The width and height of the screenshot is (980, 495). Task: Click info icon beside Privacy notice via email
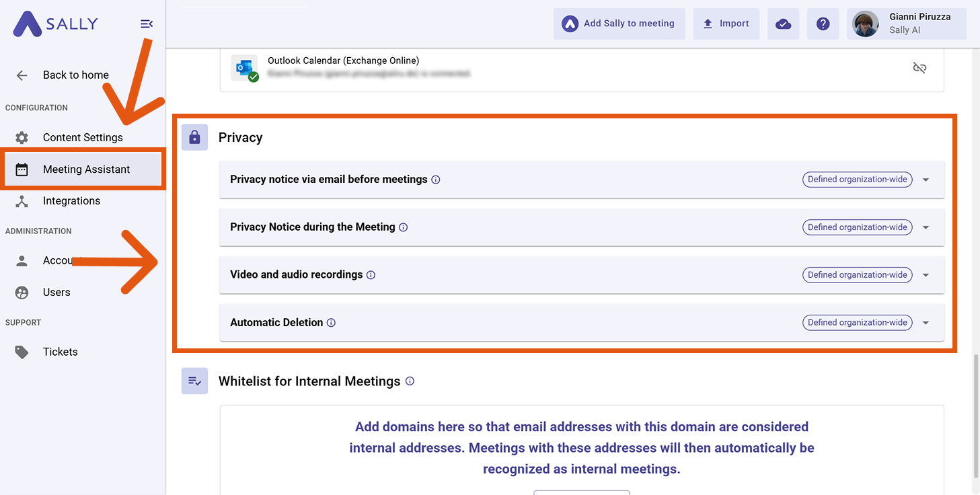point(436,180)
